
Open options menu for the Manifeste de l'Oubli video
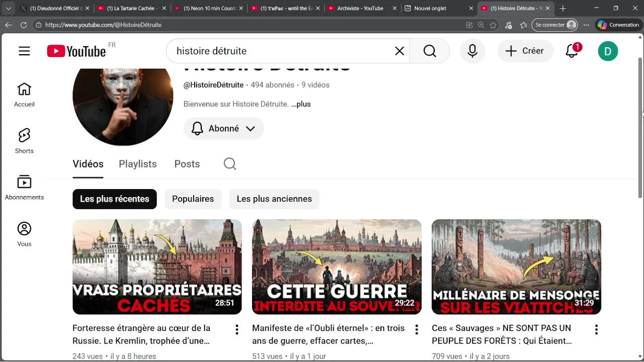pos(416,330)
